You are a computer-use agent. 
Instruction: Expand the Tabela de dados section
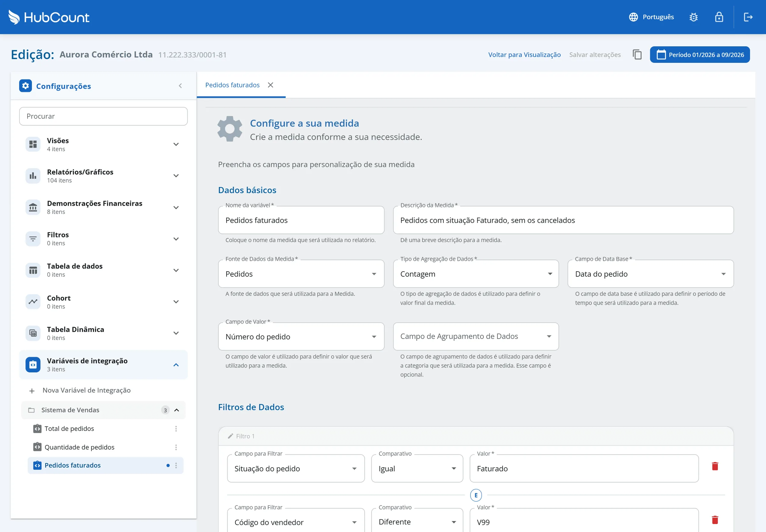(176, 270)
